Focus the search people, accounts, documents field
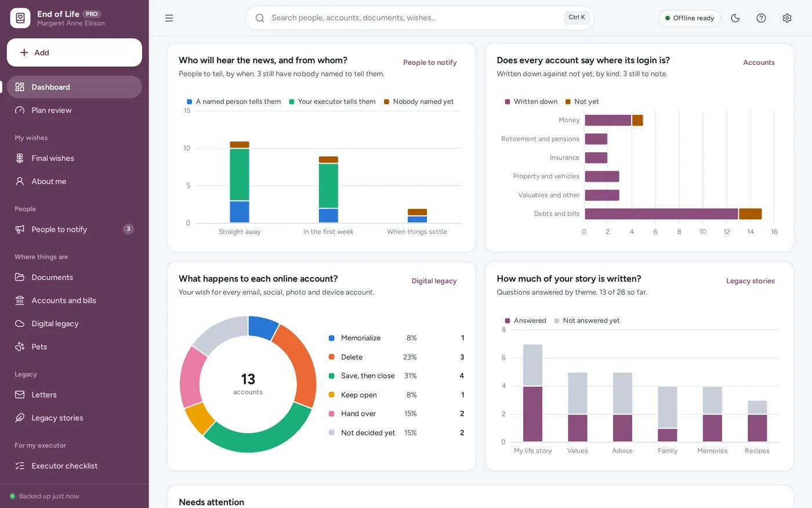The height and width of the screenshot is (508, 812). (x=420, y=18)
